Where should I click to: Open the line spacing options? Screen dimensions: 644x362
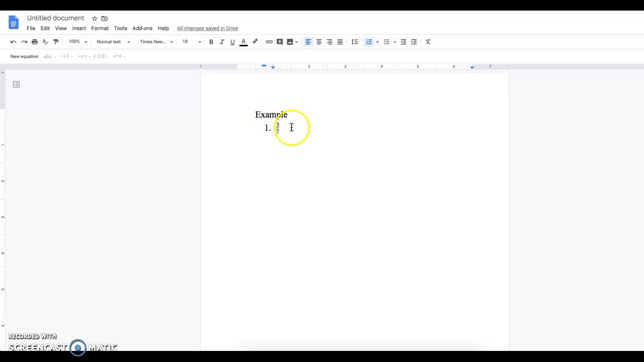pyautogui.click(x=355, y=42)
